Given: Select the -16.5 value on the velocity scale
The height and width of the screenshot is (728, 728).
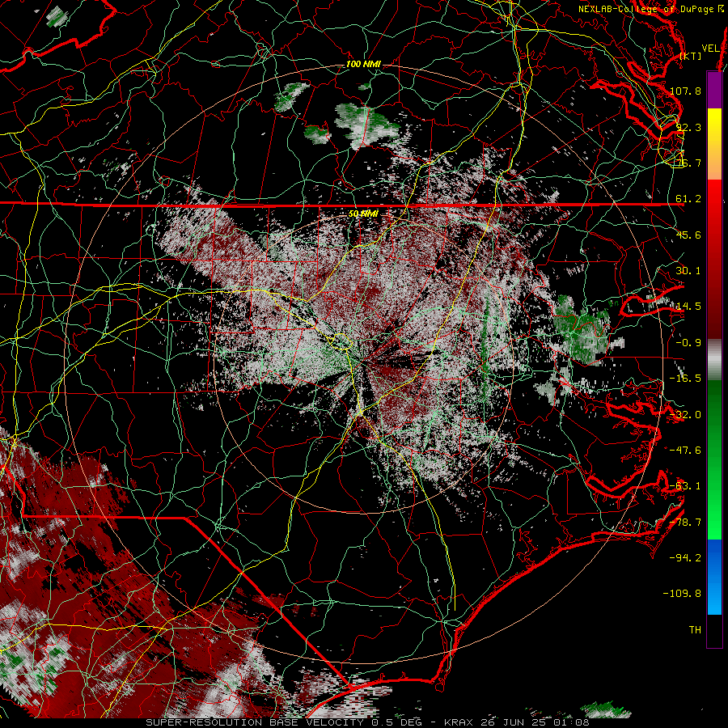Looking at the screenshot, I should [685, 379].
